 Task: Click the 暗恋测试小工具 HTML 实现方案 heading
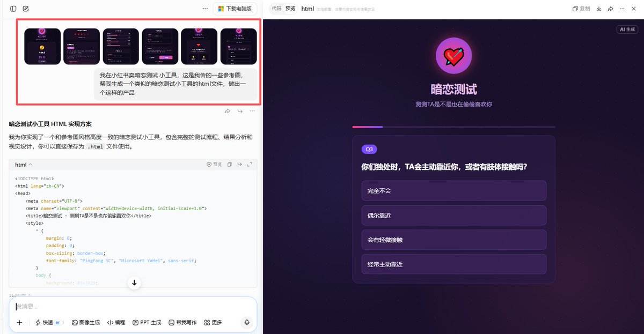50,124
